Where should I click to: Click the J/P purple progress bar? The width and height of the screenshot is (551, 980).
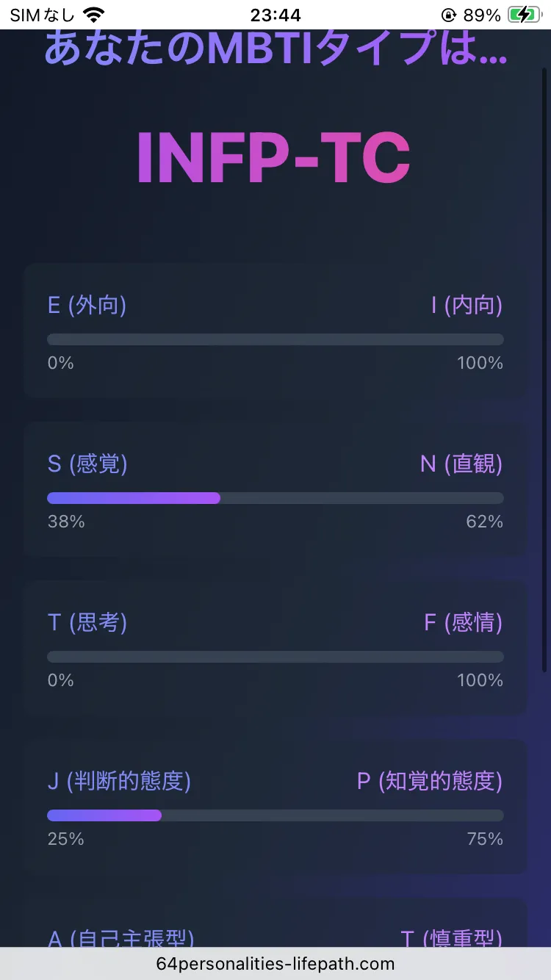click(x=104, y=815)
